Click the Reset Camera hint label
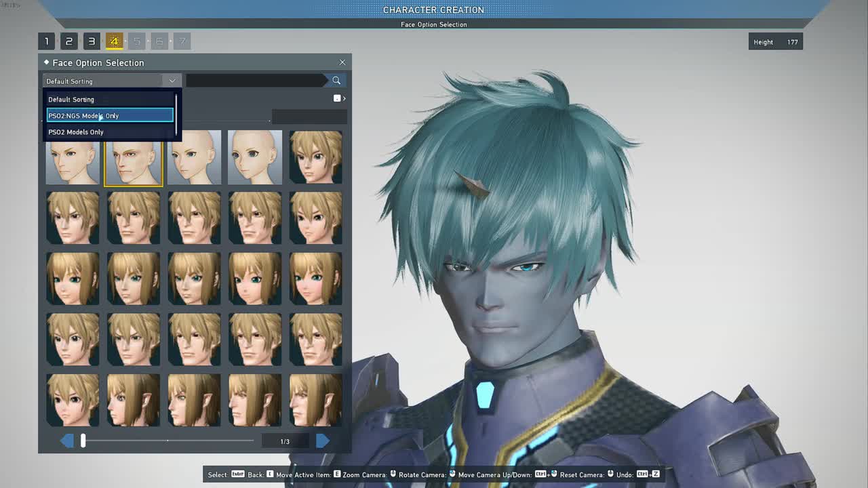Viewport: 868px width, 488px height. (582, 474)
